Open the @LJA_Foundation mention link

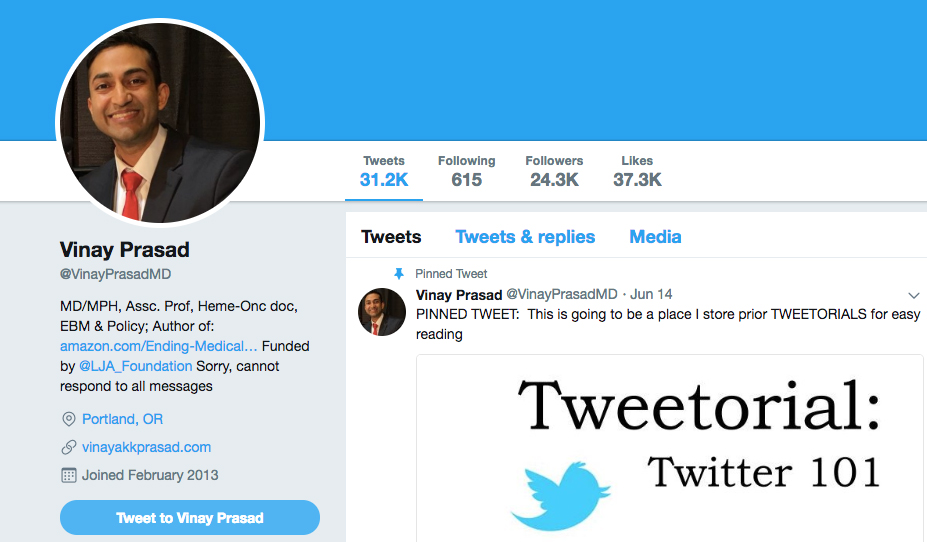coord(135,366)
